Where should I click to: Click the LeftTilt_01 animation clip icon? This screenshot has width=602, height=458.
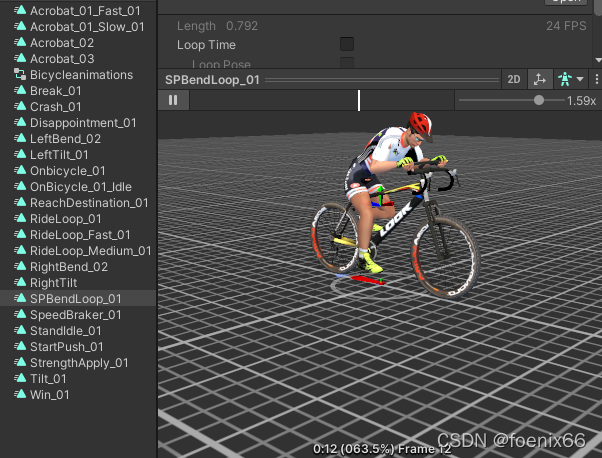20,154
